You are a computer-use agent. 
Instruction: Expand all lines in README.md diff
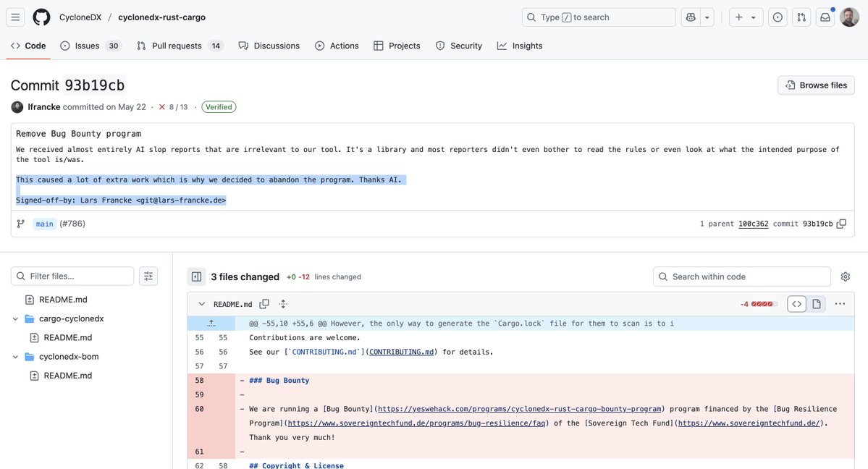(283, 304)
